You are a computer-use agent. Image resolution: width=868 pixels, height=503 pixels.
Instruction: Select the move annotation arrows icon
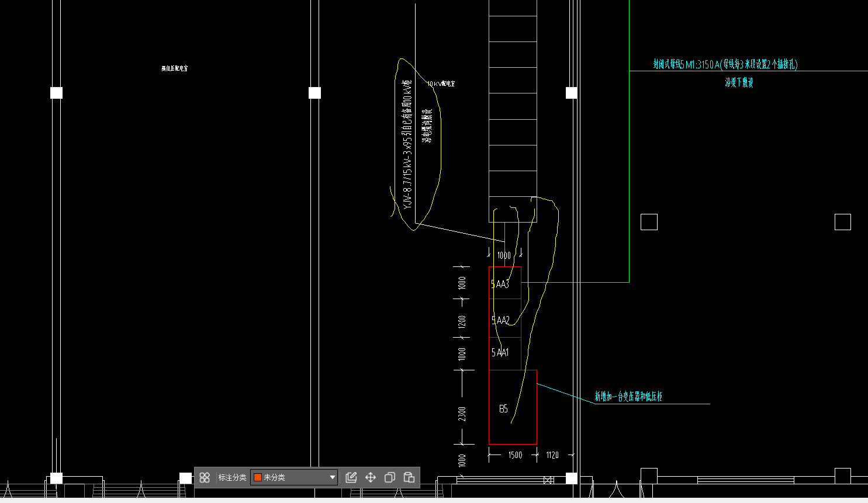(371, 477)
